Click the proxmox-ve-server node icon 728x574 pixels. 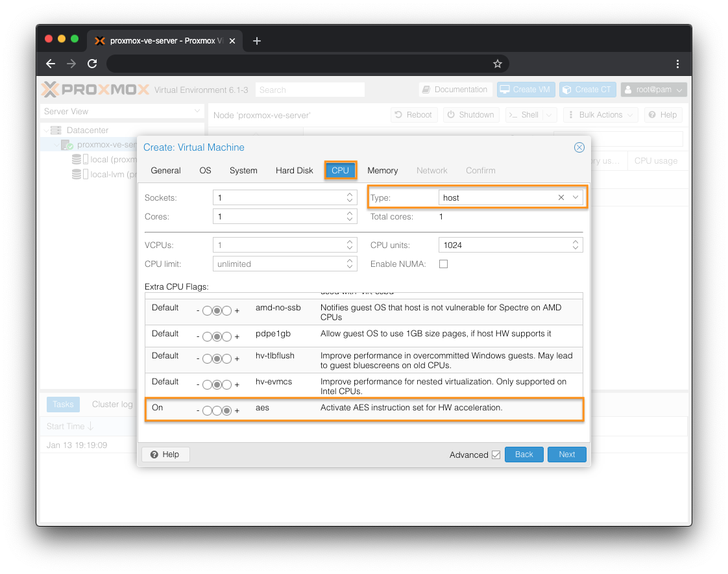click(67, 145)
